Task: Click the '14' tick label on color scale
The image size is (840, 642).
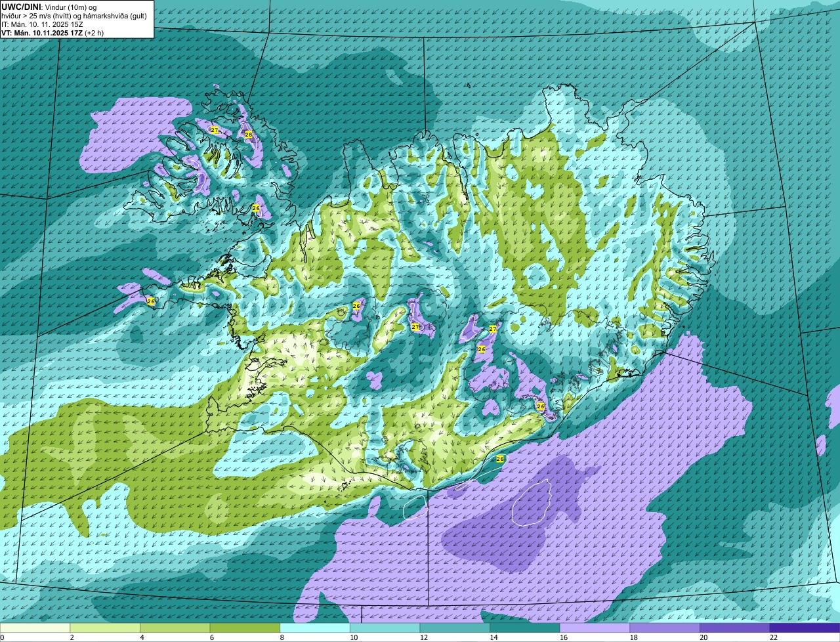Action: tap(493, 637)
